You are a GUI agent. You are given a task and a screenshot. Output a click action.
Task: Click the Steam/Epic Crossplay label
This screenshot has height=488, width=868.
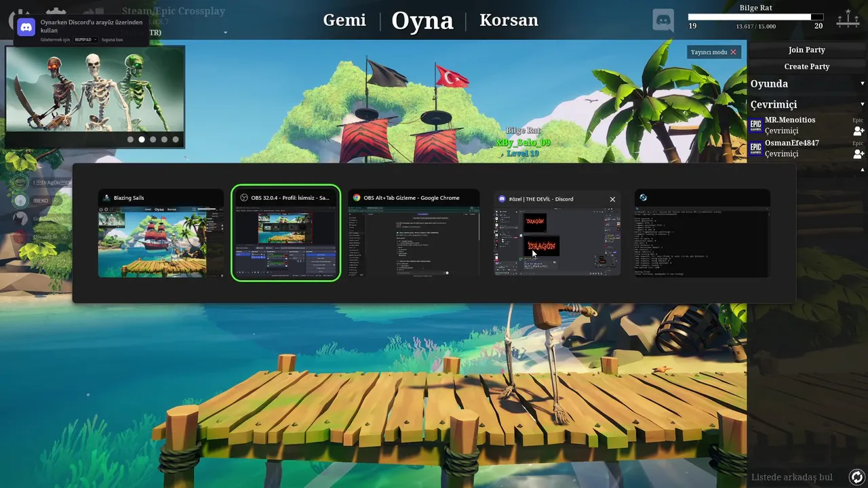174,11
